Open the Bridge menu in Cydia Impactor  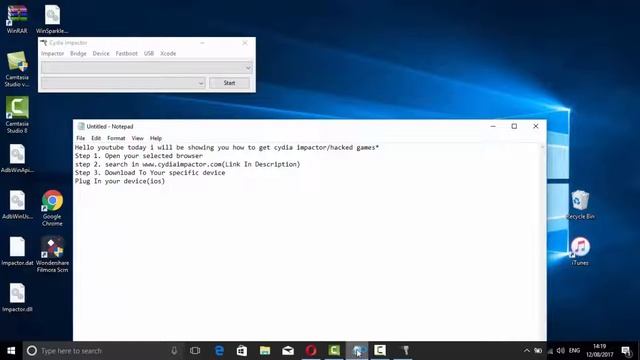[x=78, y=53]
